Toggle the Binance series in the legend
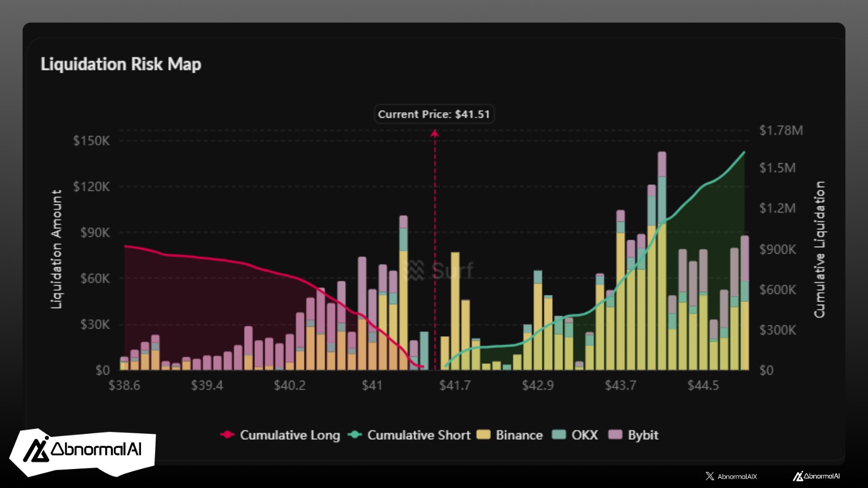The width and height of the screenshot is (868, 488). tap(519, 435)
